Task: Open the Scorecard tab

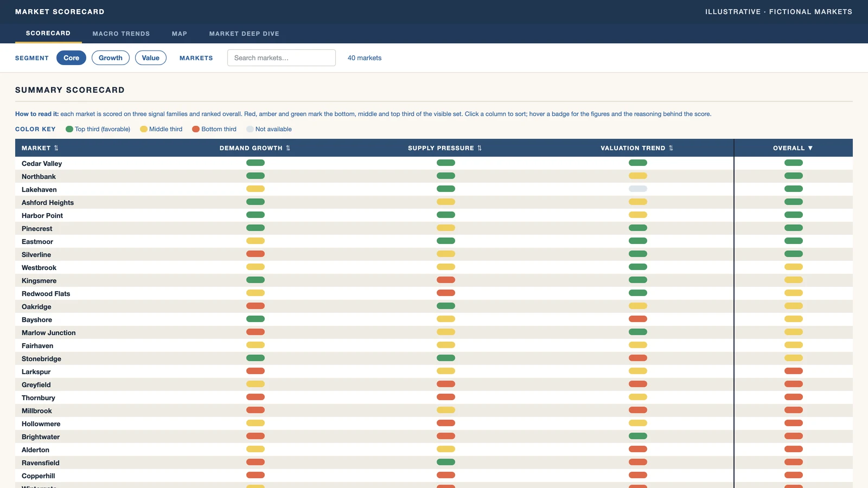Action: click(48, 33)
